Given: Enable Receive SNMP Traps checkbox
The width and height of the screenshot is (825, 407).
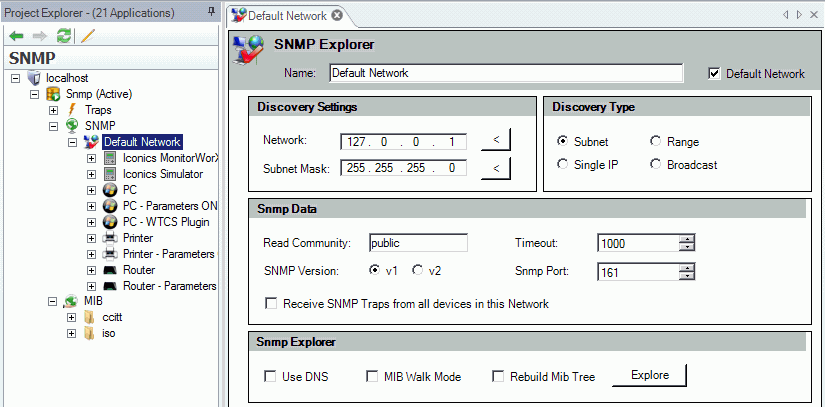Looking at the screenshot, I should pos(270,304).
